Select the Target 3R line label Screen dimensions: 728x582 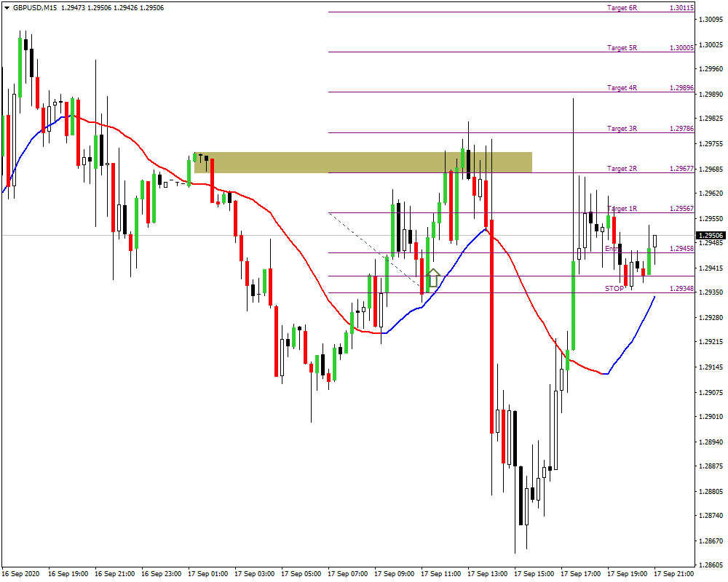622,129
